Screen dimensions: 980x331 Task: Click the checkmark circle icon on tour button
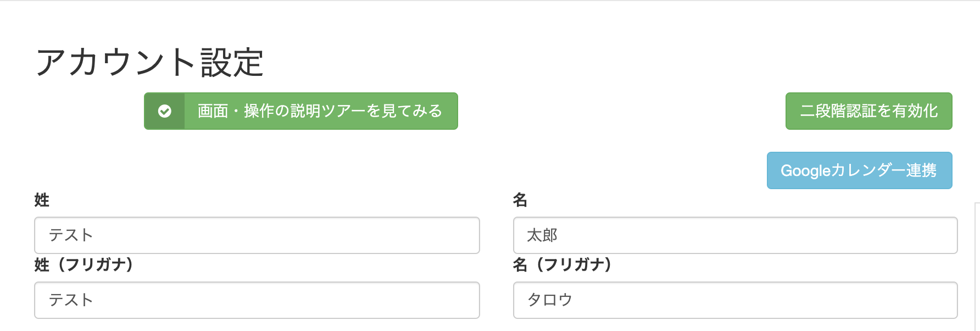coord(164,111)
